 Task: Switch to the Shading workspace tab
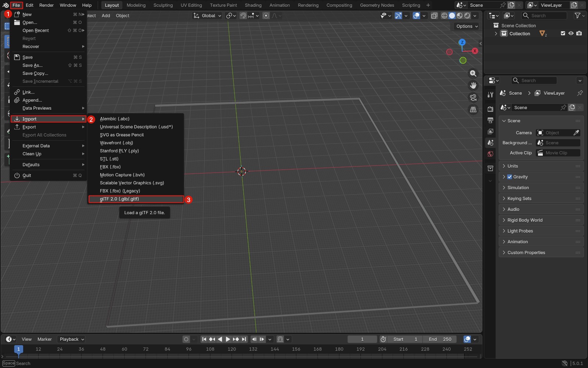point(253,5)
